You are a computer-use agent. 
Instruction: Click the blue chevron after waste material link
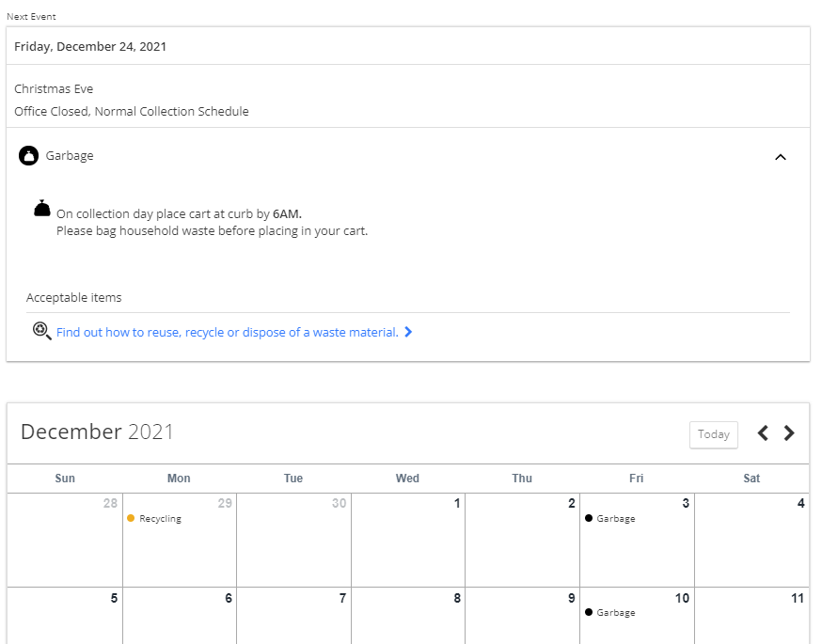click(408, 332)
